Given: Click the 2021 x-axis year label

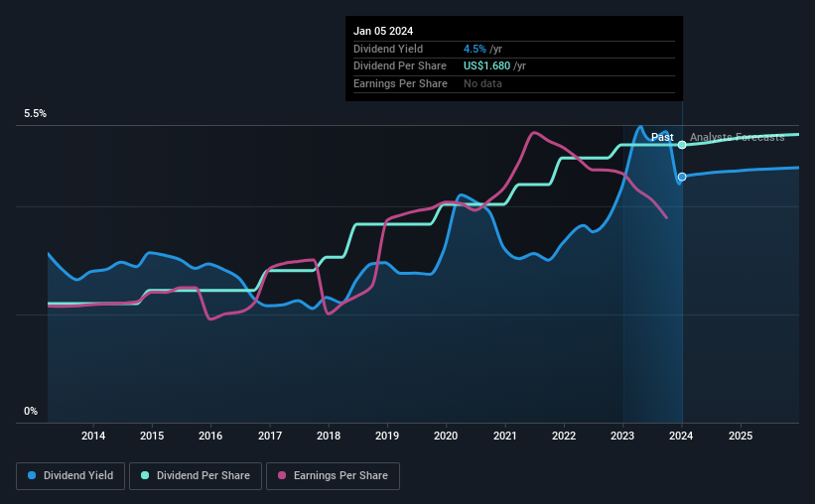Looking at the screenshot, I should point(504,436).
